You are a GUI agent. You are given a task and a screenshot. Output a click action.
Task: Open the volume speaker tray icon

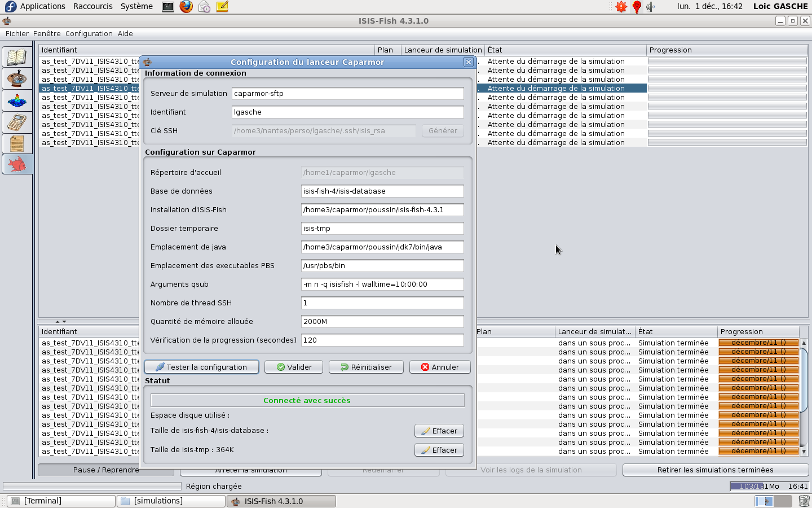coord(651,7)
